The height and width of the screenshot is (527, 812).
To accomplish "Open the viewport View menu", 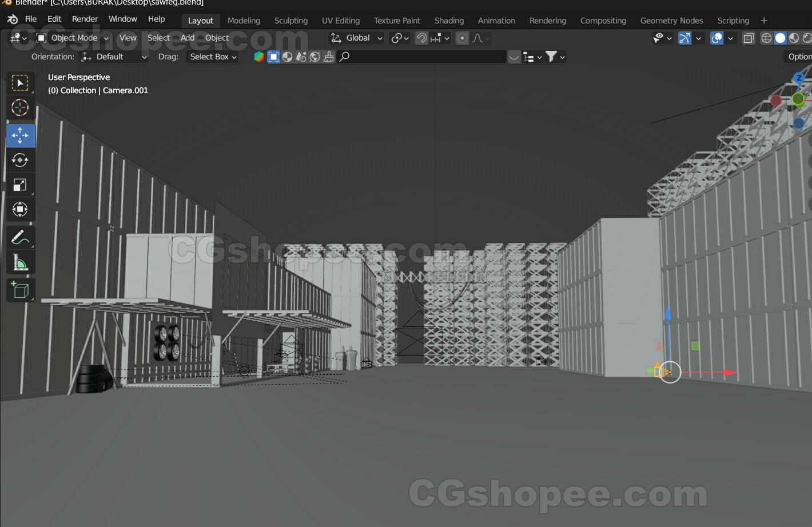I will tap(128, 38).
